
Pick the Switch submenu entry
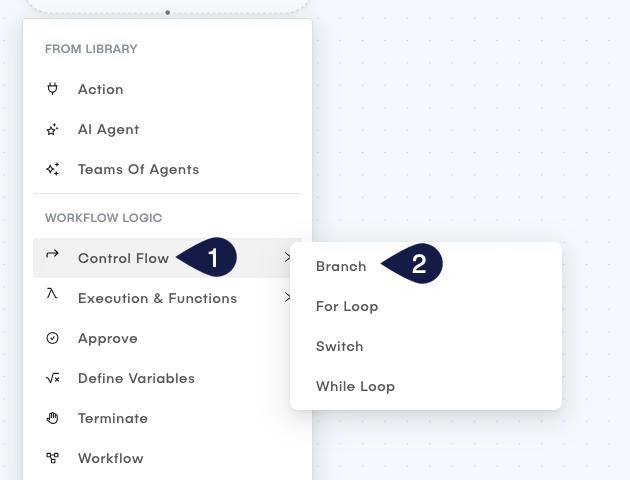tap(340, 346)
